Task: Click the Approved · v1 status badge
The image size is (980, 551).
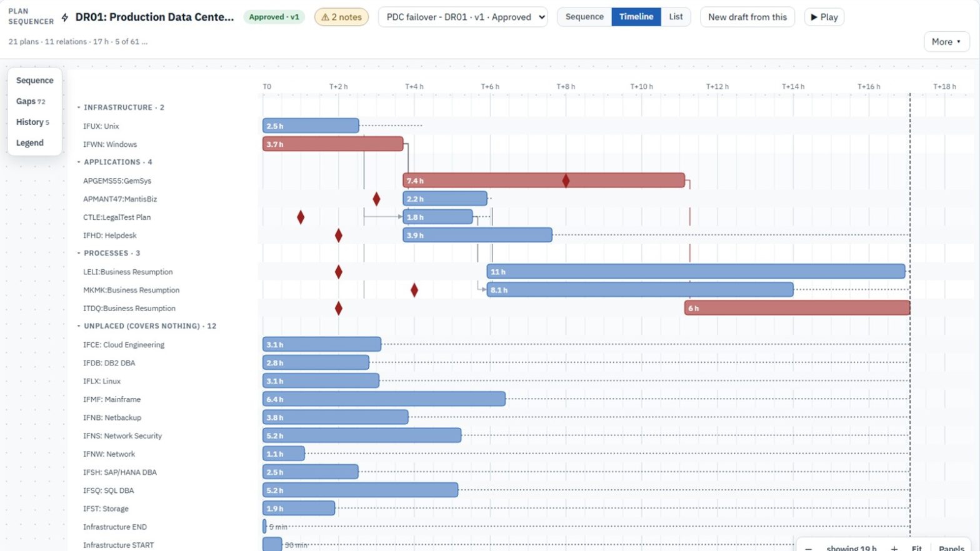Action: (274, 17)
